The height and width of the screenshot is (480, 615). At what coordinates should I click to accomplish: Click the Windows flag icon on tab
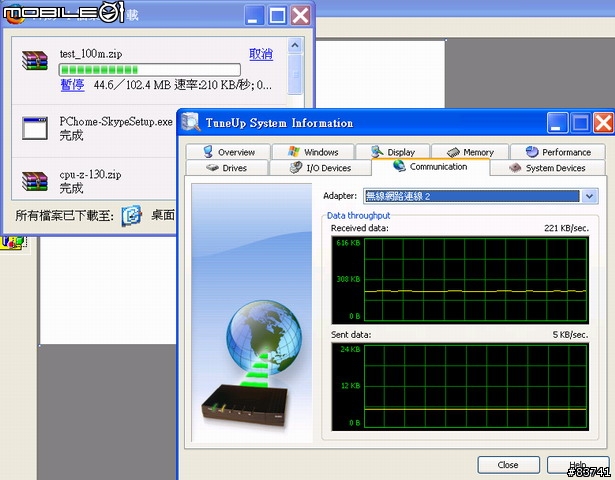(x=294, y=151)
